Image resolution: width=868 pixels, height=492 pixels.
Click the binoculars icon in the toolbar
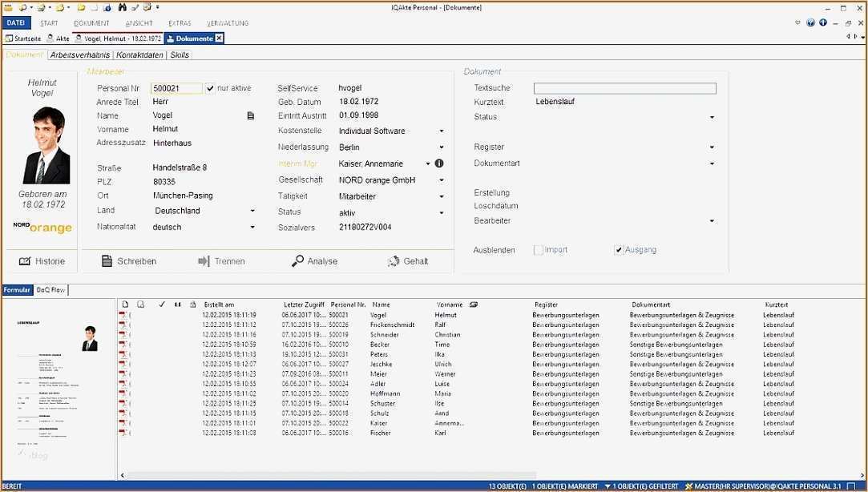[x=122, y=6]
